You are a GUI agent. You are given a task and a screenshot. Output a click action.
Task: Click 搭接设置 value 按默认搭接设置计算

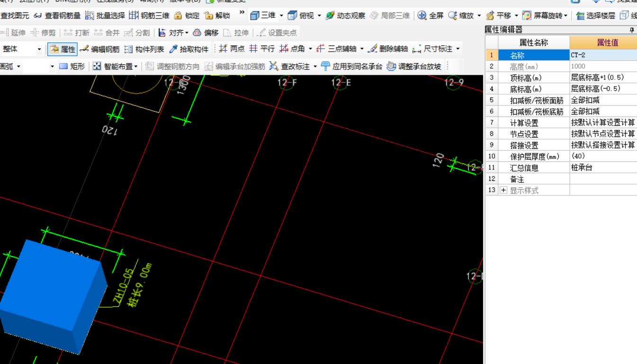(603, 145)
